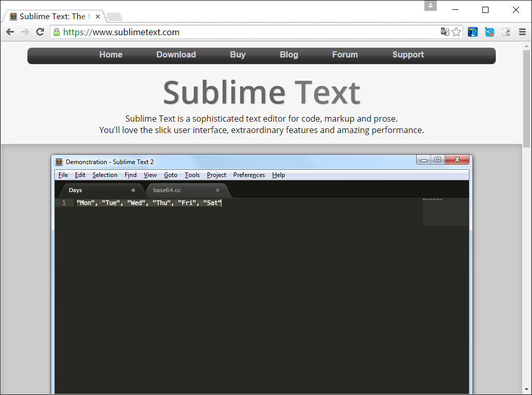The width and height of the screenshot is (532, 395).
Task: Open the Help menu
Action: click(278, 175)
